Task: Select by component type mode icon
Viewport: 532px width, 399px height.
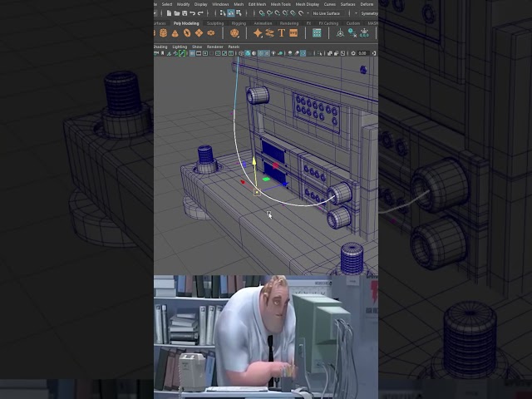Action: (239, 13)
